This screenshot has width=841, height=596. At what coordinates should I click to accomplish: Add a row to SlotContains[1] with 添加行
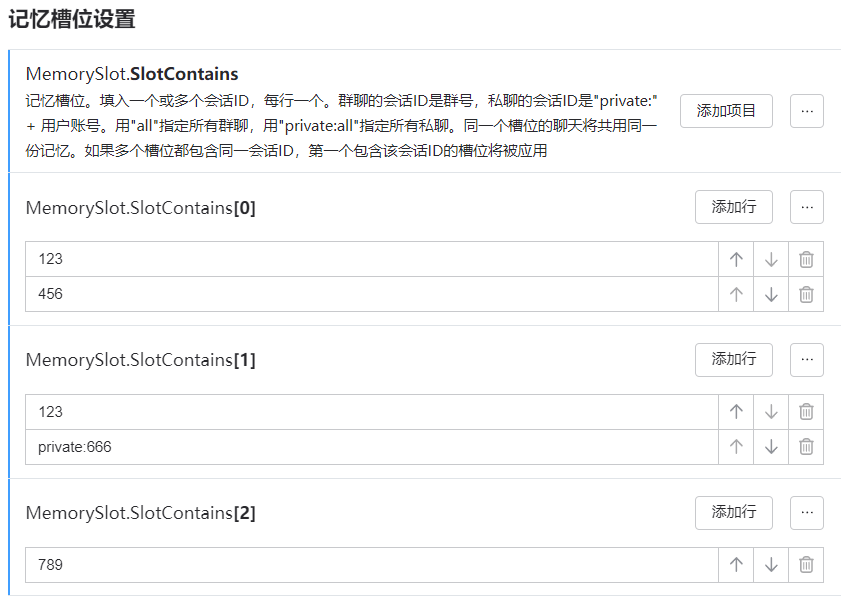(x=734, y=360)
